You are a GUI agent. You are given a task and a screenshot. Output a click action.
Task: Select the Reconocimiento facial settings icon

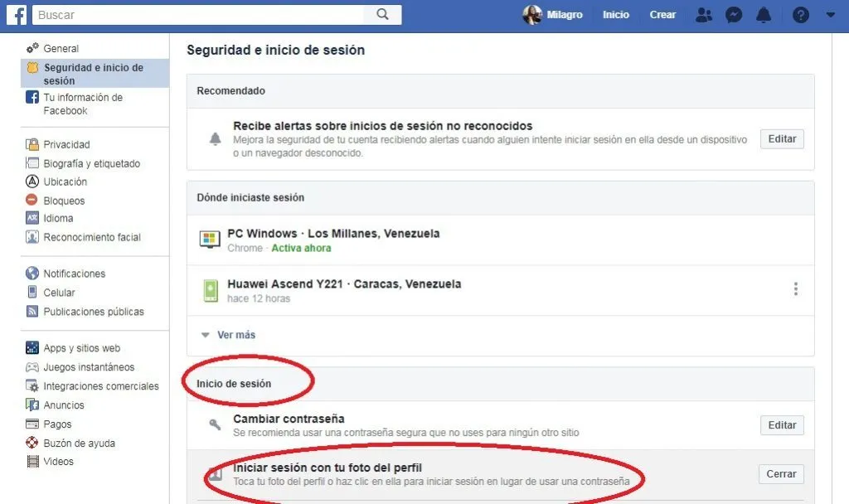pos(32,236)
